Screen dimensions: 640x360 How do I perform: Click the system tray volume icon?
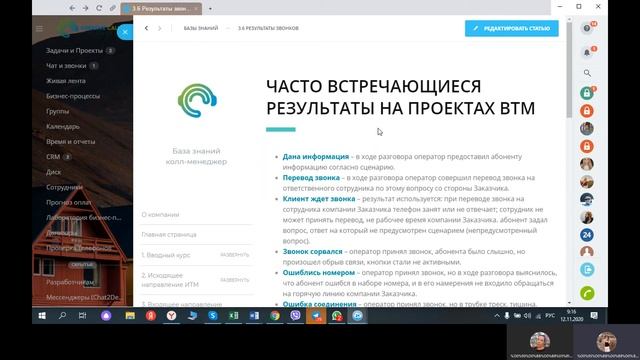(x=527, y=316)
